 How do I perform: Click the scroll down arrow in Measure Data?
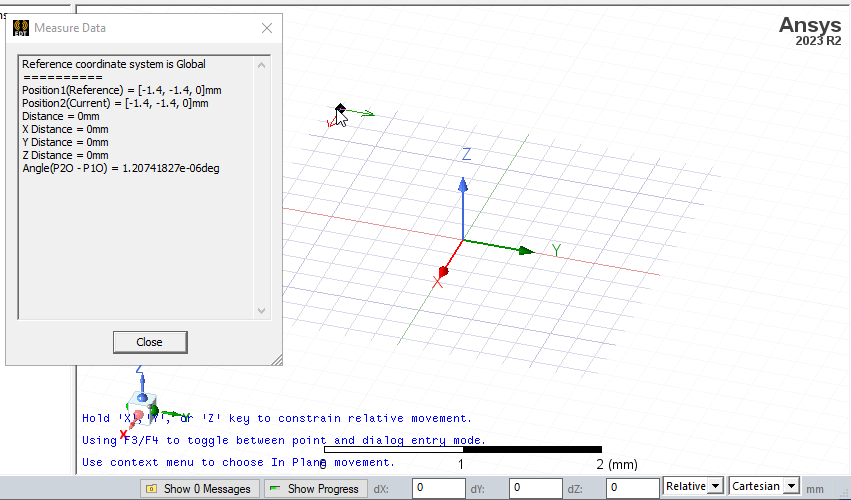pyautogui.click(x=262, y=311)
